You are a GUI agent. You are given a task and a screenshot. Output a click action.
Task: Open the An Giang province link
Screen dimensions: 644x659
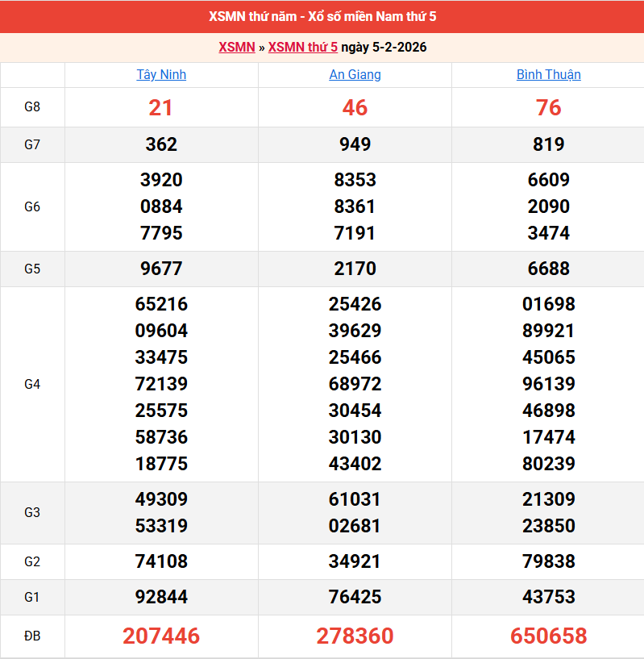point(355,75)
